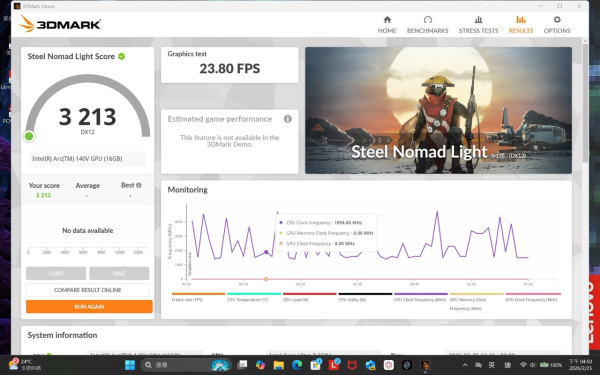Open Copilot from the taskbar

pyautogui.click(x=260, y=365)
